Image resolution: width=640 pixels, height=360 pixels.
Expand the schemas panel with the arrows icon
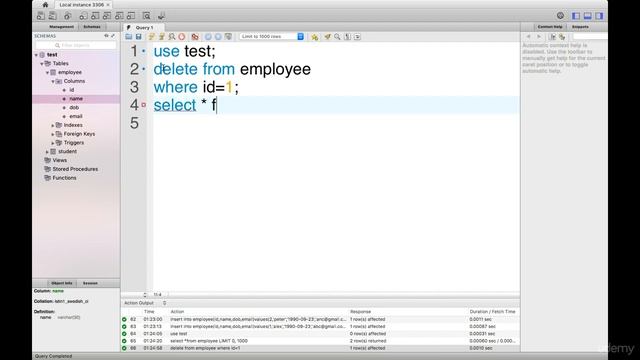tap(113, 36)
